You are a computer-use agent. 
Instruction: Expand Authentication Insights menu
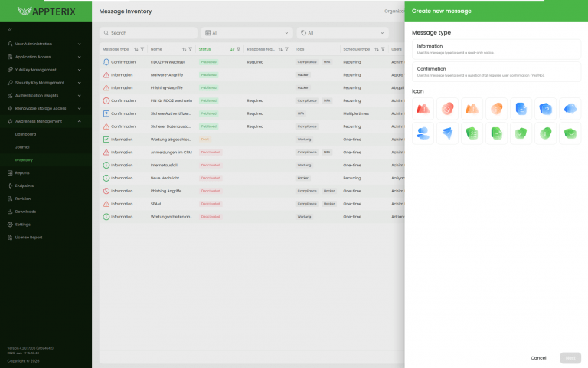pyautogui.click(x=46, y=95)
